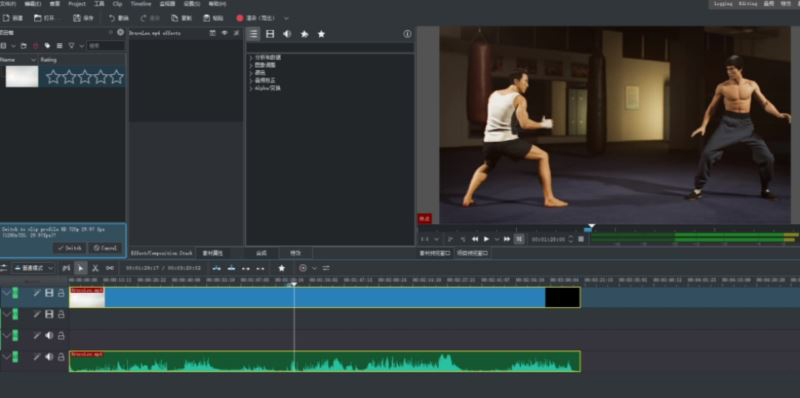Open the Timeline menu
Viewport: 800px width, 398px height.
(x=140, y=4)
